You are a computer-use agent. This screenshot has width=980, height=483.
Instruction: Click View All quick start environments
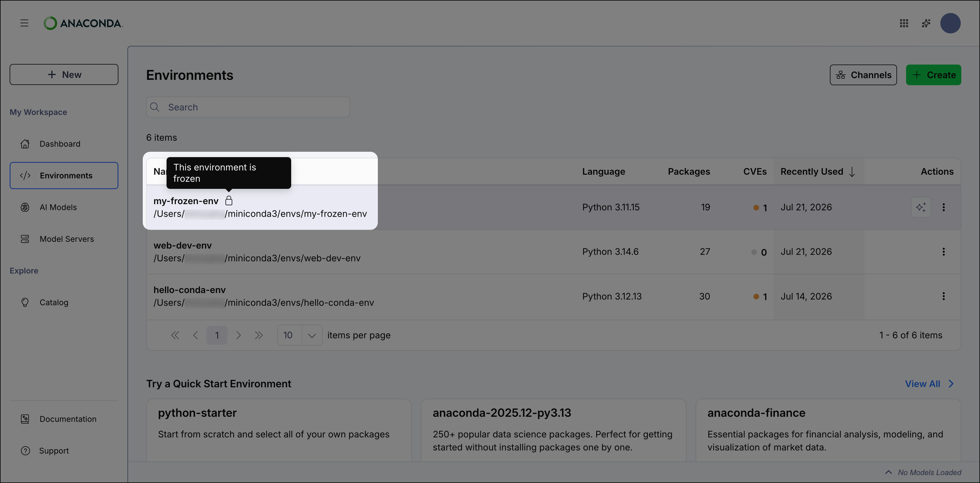(929, 384)
